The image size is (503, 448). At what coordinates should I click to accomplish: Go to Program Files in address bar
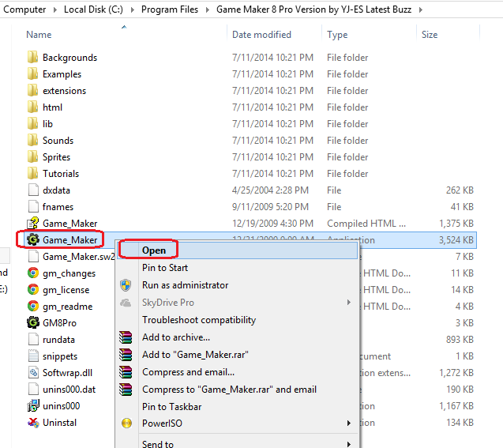click(170, 9)
